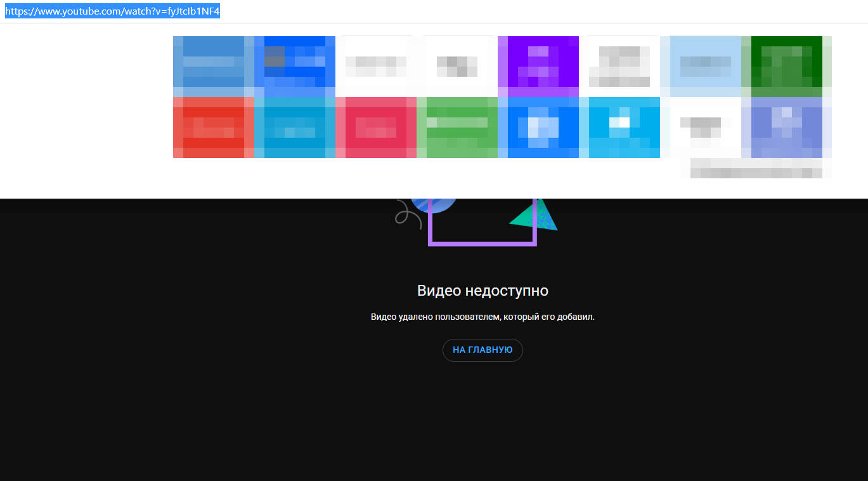
Task: Open the pink-crimson tile in the bottom row
Action: [x=375, y=127]
